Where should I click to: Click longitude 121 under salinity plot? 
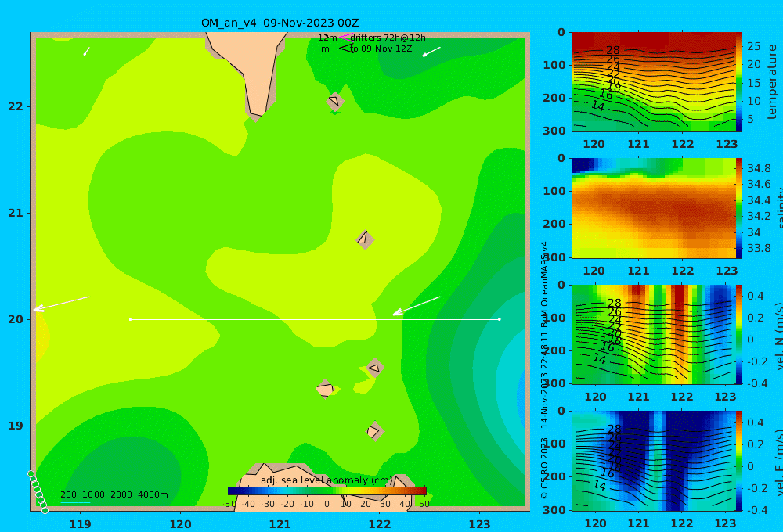(638, 271)
